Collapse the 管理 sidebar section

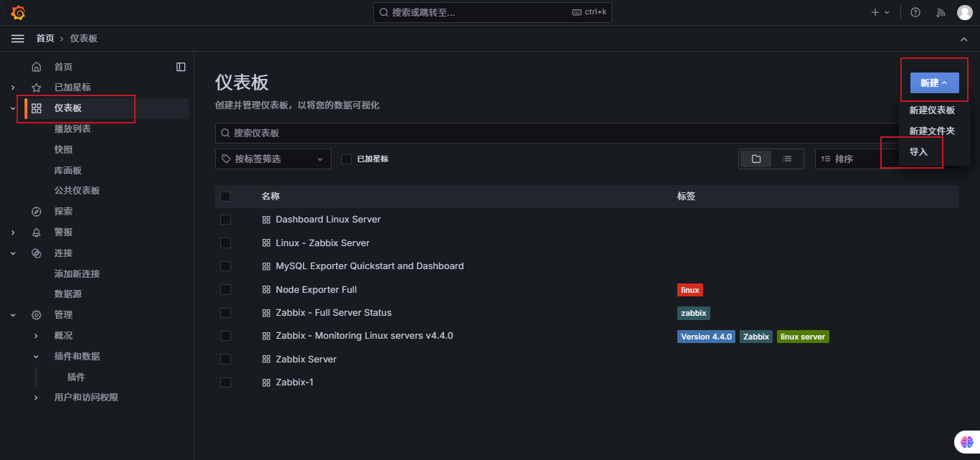(x=13, y=315)
